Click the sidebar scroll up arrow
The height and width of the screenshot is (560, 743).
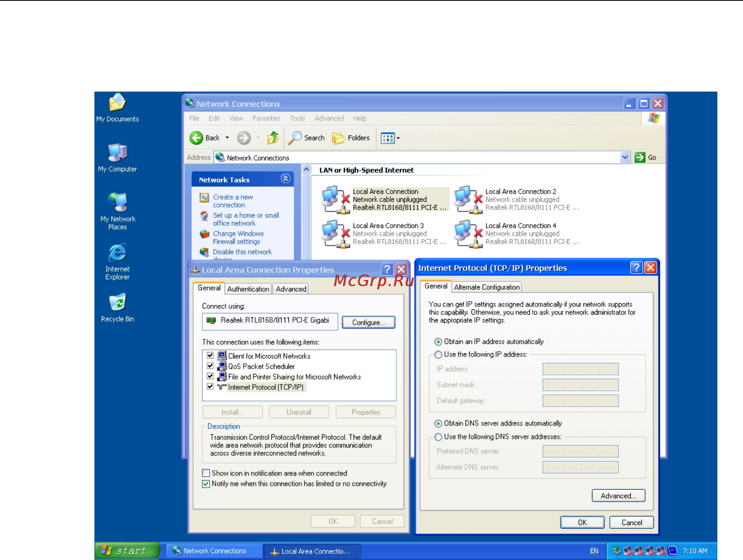pos(306,169)
